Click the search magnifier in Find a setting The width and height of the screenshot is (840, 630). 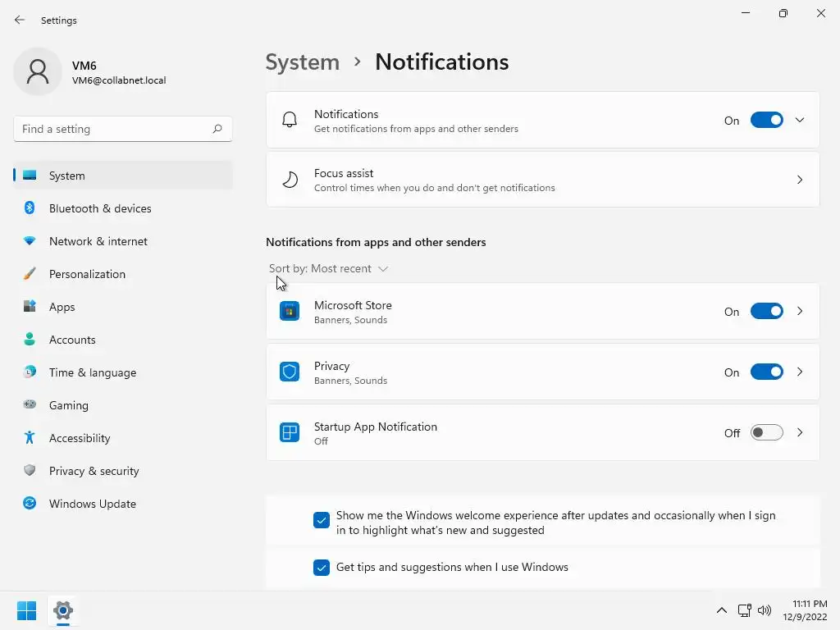coord(217,129)
